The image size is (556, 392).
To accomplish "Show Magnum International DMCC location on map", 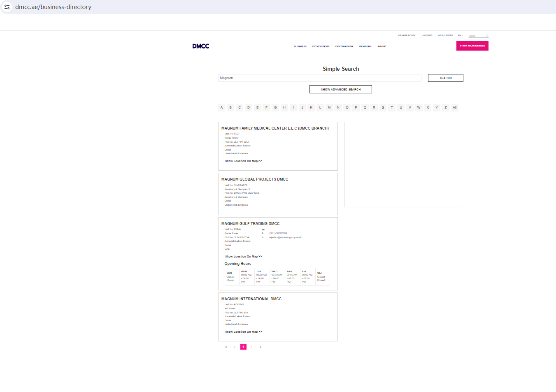I will pyautogui.click(x=244, y=332).
